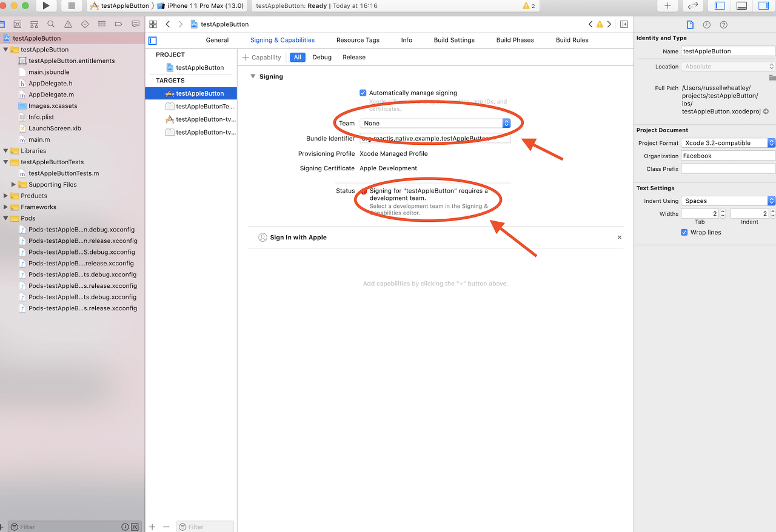776x532 pixels.
Task: Add a Capability
Action: pos(262,57)
